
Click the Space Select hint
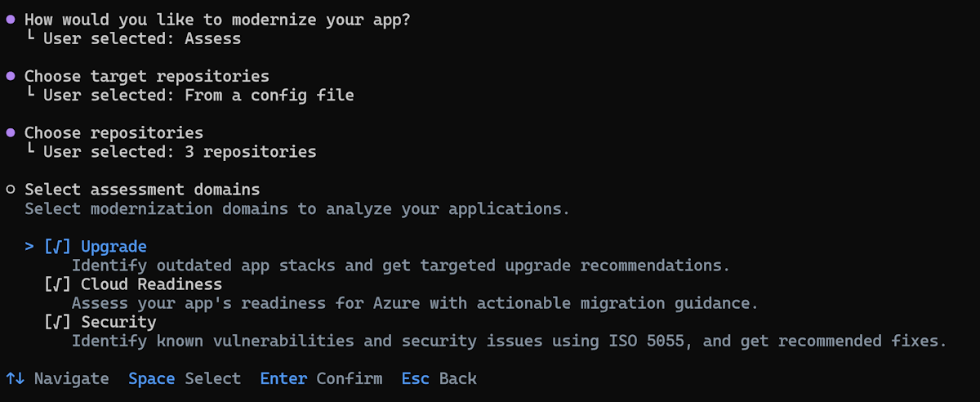(185, 379)
